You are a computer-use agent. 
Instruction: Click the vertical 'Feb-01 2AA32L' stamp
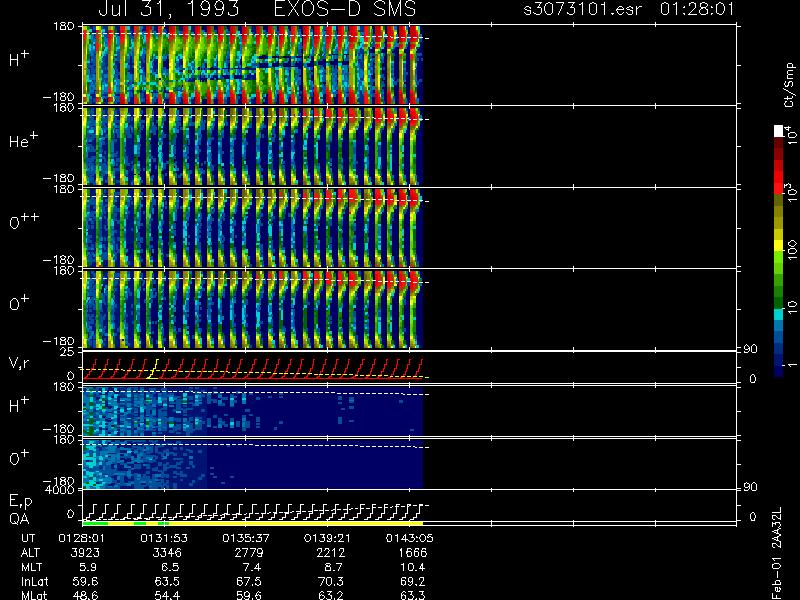point(778,553)
